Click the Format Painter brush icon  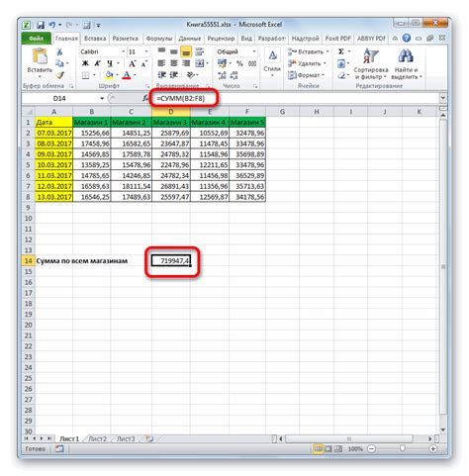[59, 75]
